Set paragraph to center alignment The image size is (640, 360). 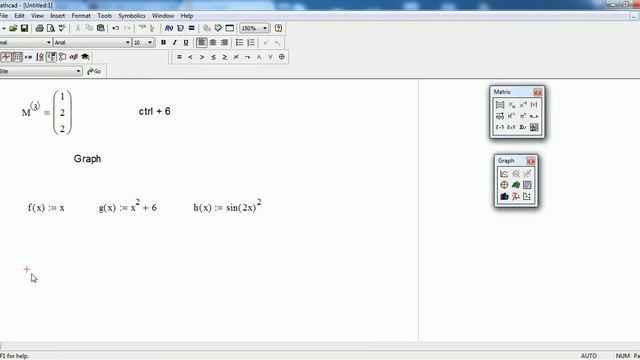pyautogui.click(x=213, y=42)
